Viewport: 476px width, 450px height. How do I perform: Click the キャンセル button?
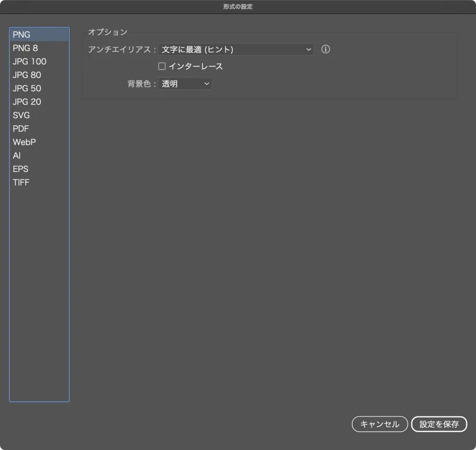(379, 424)
